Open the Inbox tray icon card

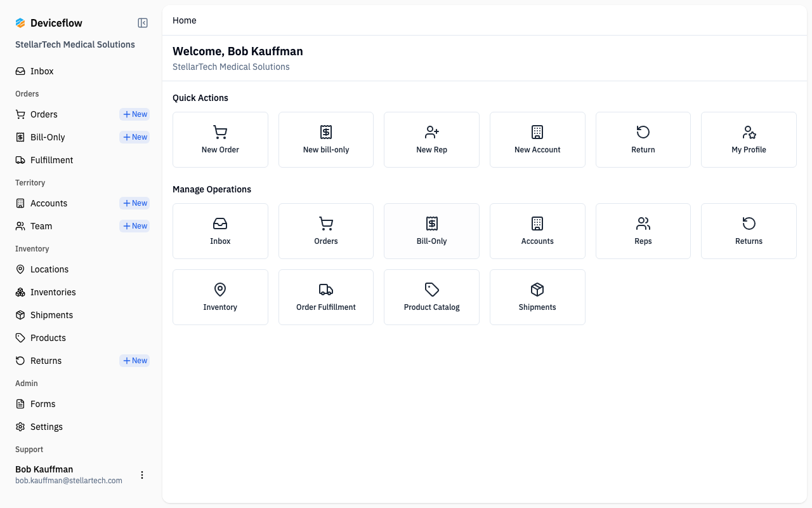[220, 231]
